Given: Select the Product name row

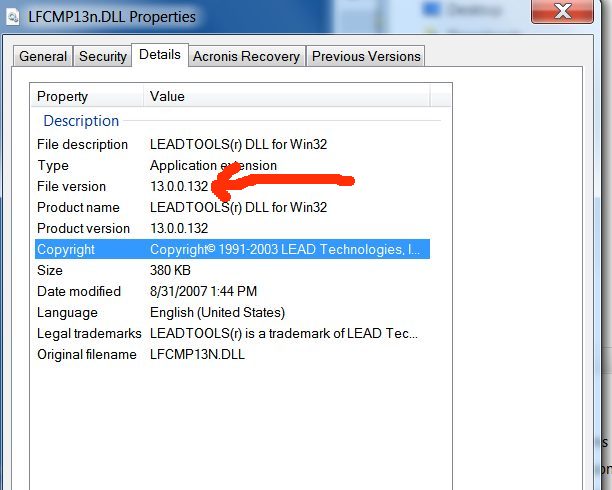Looking at the screenshot, I should [233, 207].
